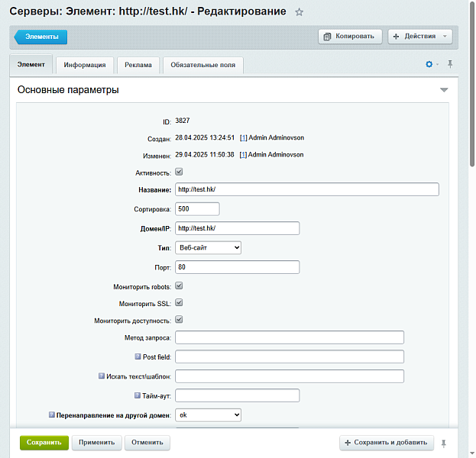Click help icon beside Перенаправление на другой домен
The image size is (476, 458).
(52, 414)
